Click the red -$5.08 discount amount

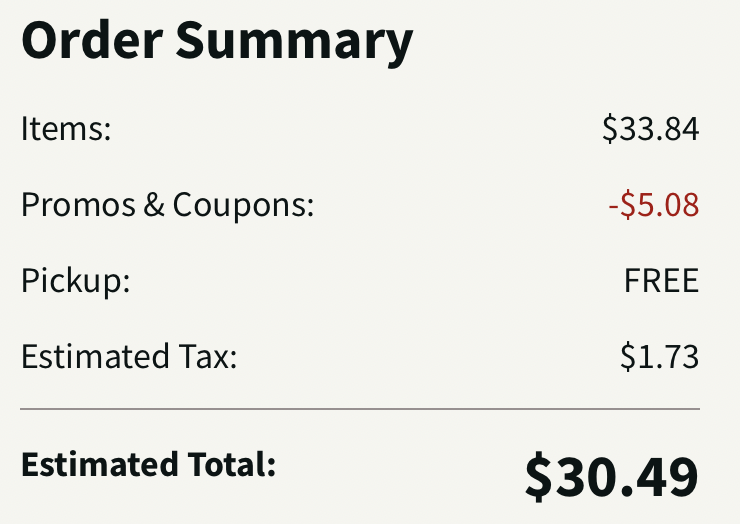tap(653, 205)
